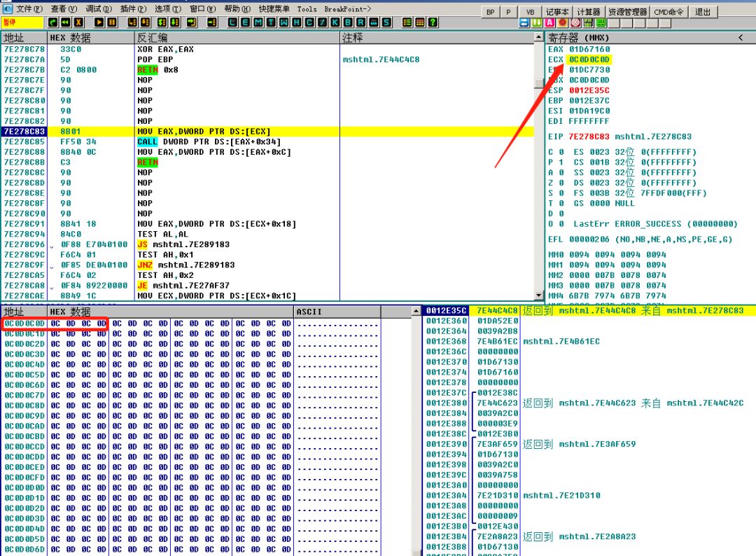756x556 pixels.
Task: Toggle the P flag value in registers
Action: [x=561, y=162]
